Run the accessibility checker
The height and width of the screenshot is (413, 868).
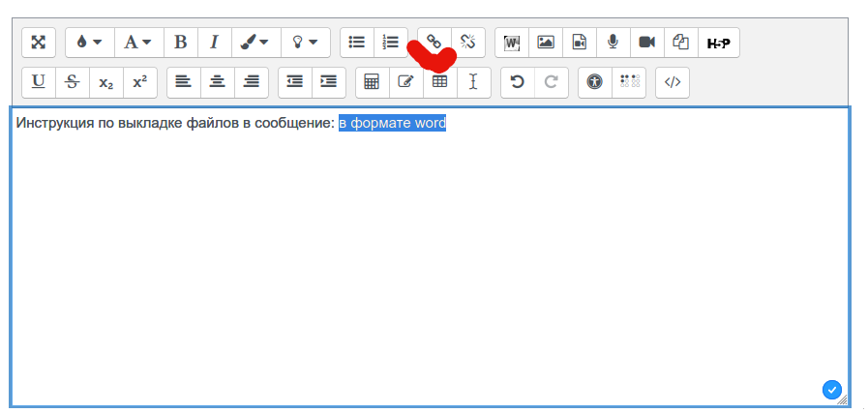[594, 82]
